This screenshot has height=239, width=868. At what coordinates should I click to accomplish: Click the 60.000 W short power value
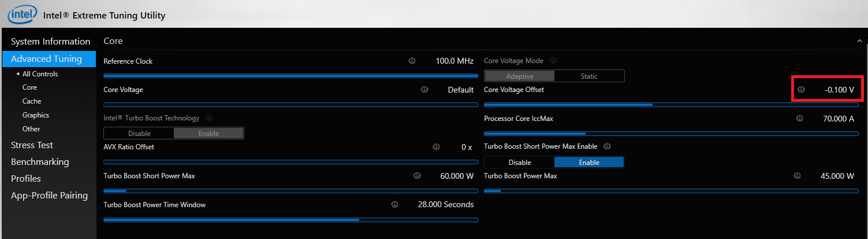click(x=457, y=175)
